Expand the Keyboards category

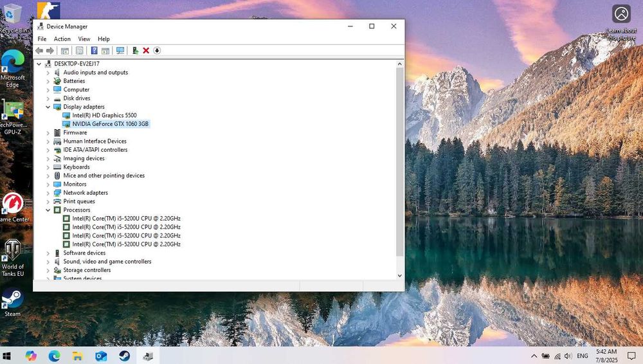48,167
